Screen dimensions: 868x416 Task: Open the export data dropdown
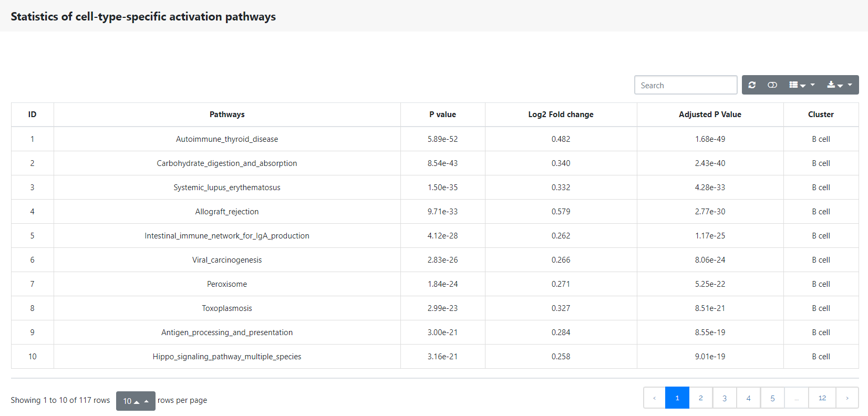[840, 85]
